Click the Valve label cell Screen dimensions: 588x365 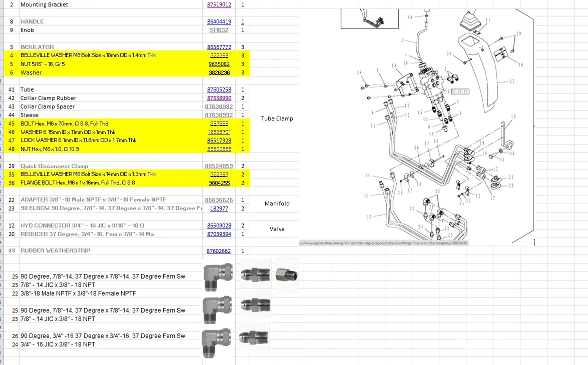pos(277,229)
